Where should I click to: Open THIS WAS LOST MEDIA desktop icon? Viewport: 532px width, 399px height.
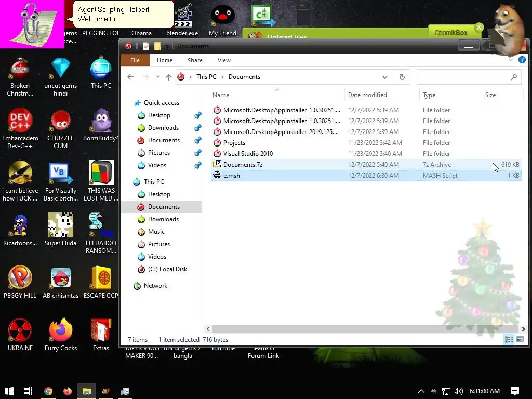tap(101, 181)
